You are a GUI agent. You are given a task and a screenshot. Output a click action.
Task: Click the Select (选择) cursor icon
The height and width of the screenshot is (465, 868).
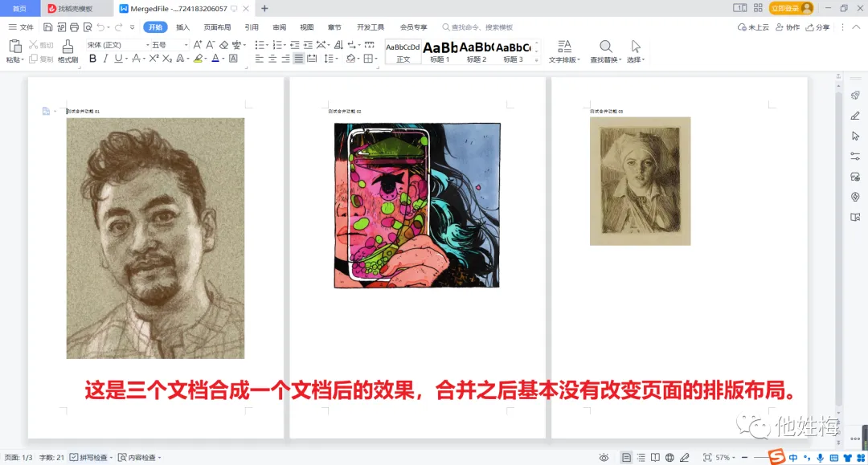[x=636, y=47]
